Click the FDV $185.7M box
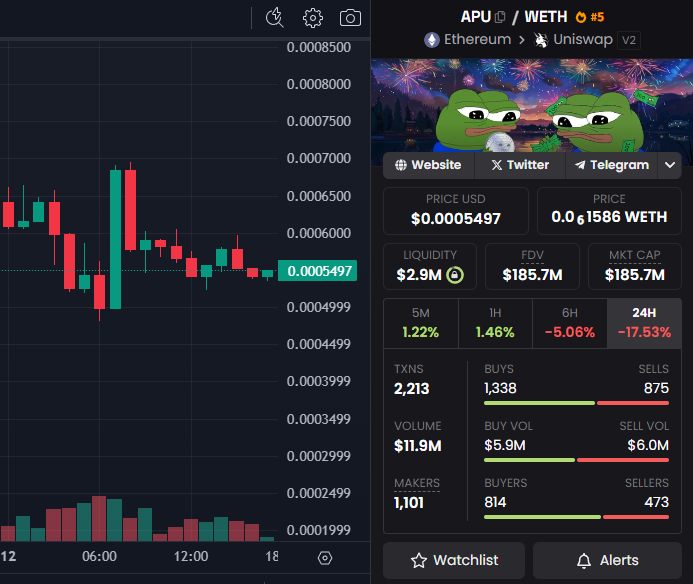693x584 pixels. pyautogui.click(x=532, y=267)
